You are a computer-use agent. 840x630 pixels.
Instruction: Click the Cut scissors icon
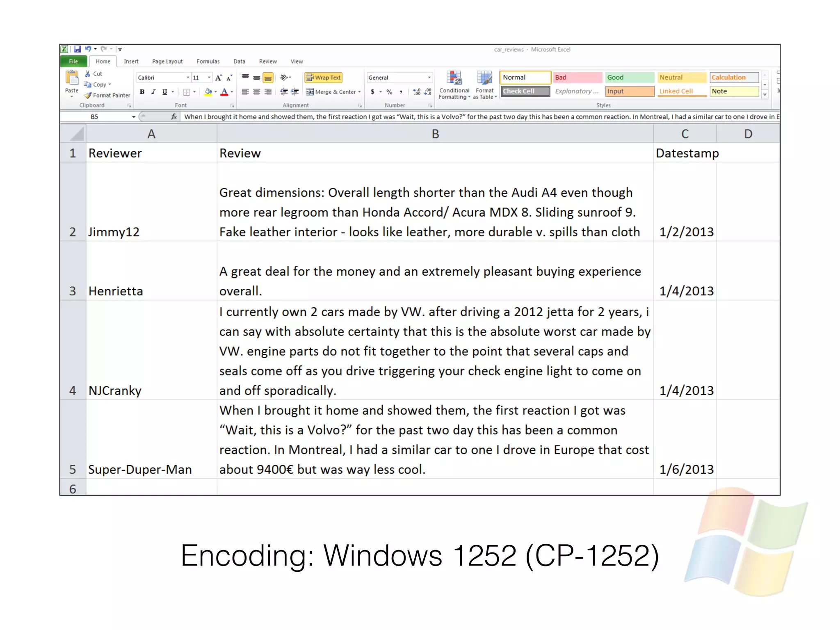click(87, 74)
